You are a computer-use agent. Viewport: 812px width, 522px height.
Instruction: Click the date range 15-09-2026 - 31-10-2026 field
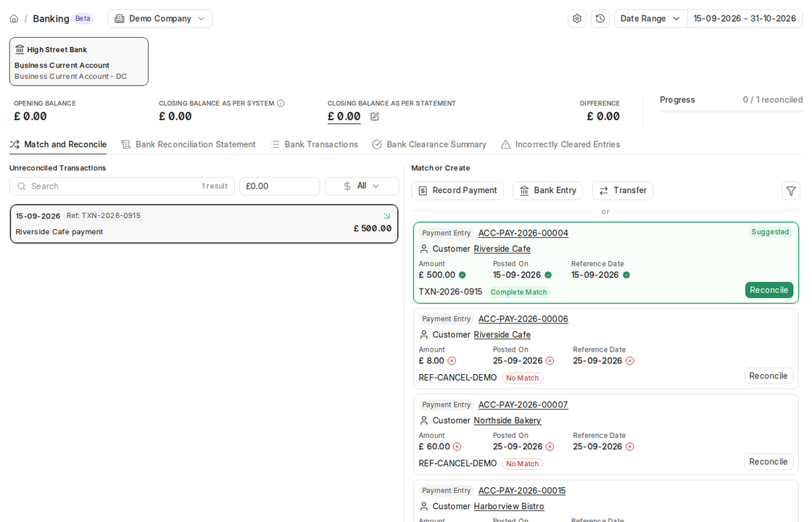coord(745,19)
